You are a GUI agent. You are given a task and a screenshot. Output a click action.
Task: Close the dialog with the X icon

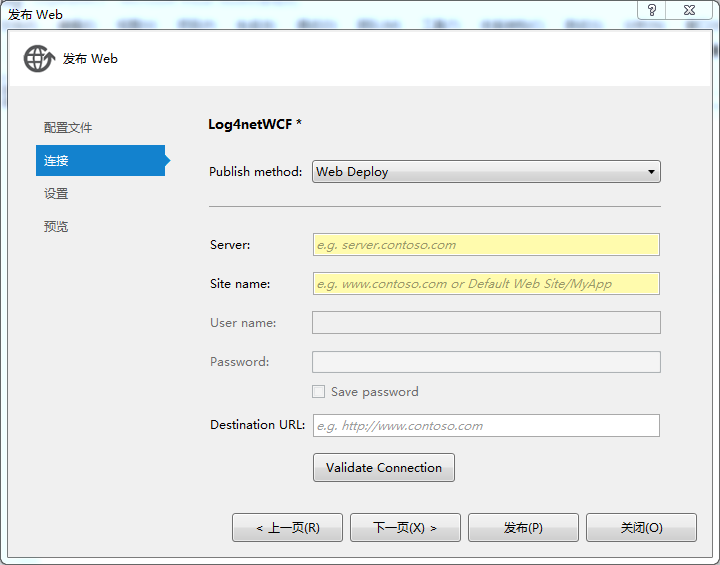[689, 10]
